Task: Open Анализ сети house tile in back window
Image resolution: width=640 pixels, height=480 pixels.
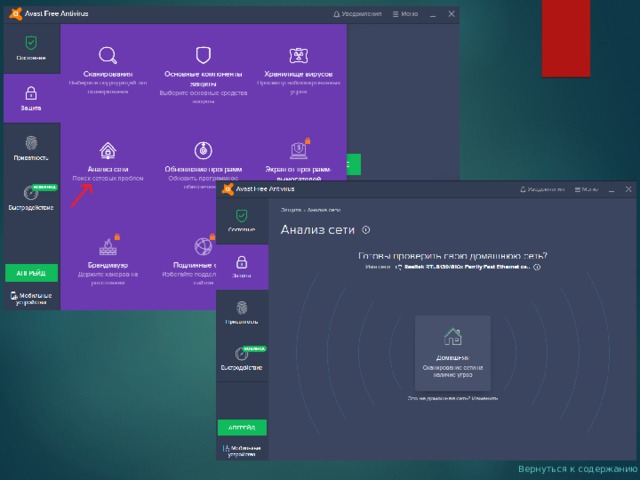Action: coord(108,162)
